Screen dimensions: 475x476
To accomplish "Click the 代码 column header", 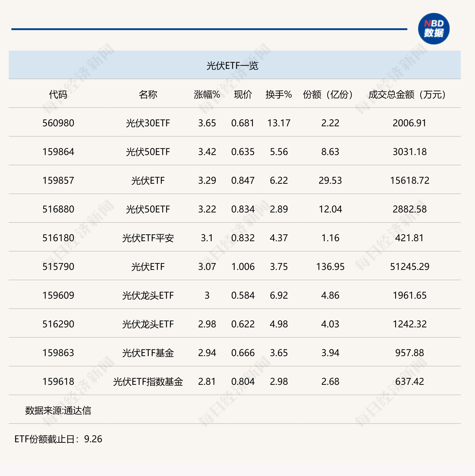I will point(58,94).
